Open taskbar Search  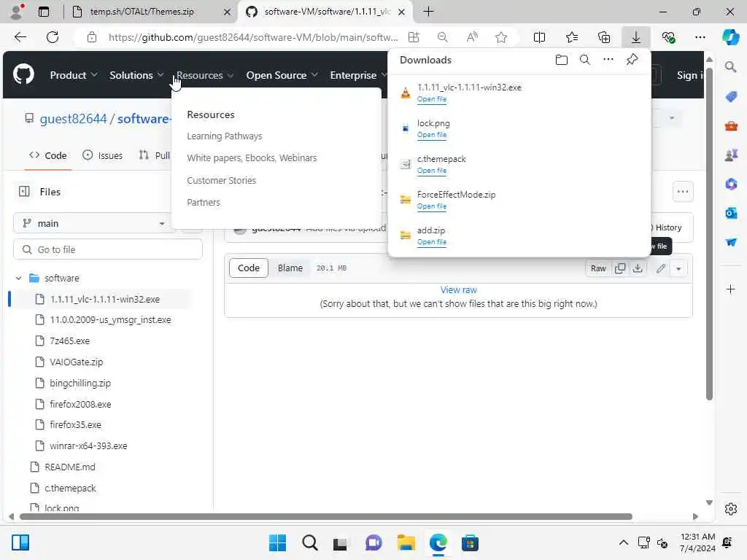309,542
